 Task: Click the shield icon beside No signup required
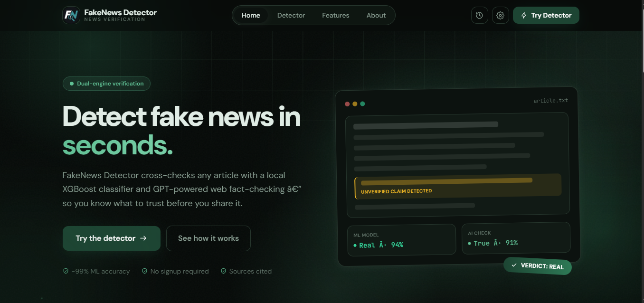coord(144,271)
